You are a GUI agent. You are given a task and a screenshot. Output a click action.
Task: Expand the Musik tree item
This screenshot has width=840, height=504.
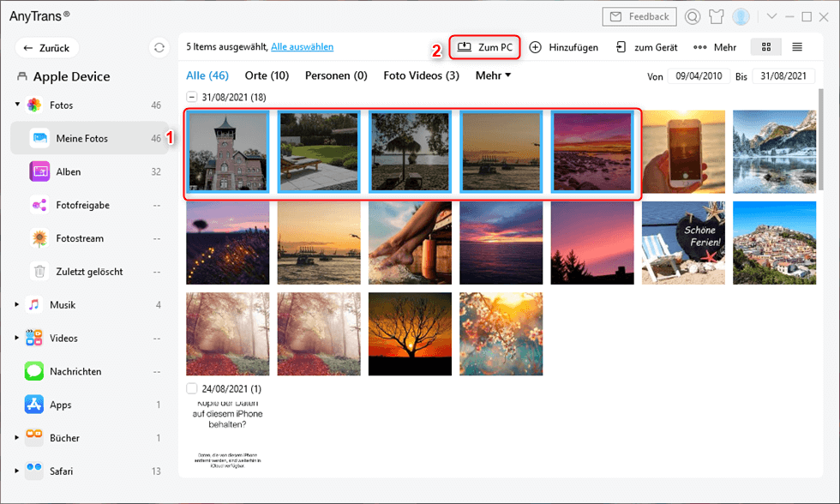click(x=17, y=304)
